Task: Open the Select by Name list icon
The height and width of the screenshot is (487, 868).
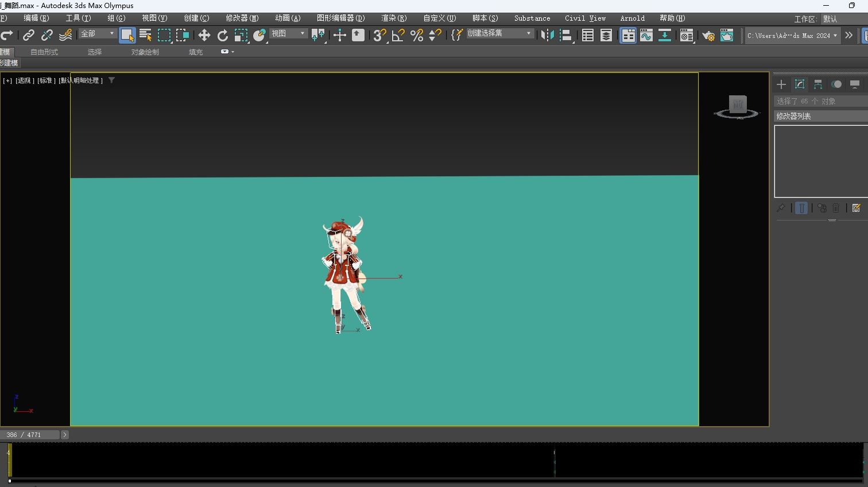Action: pos(146,36)
